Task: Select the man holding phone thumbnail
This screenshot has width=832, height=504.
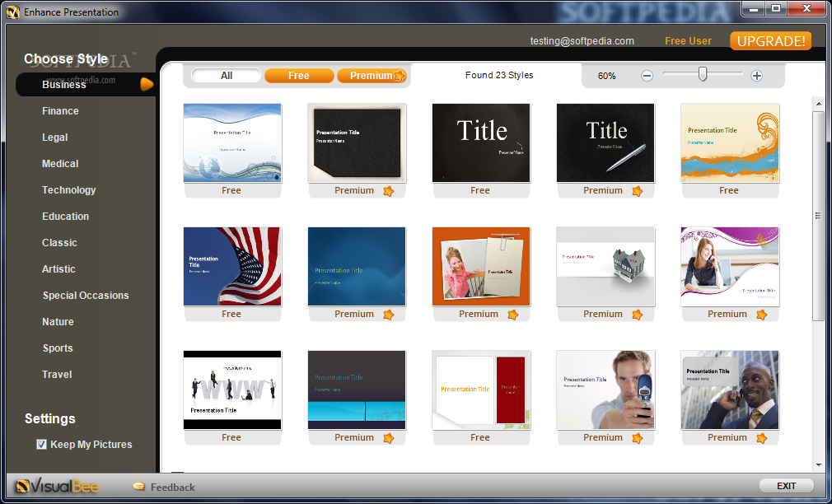Action: 605,390
